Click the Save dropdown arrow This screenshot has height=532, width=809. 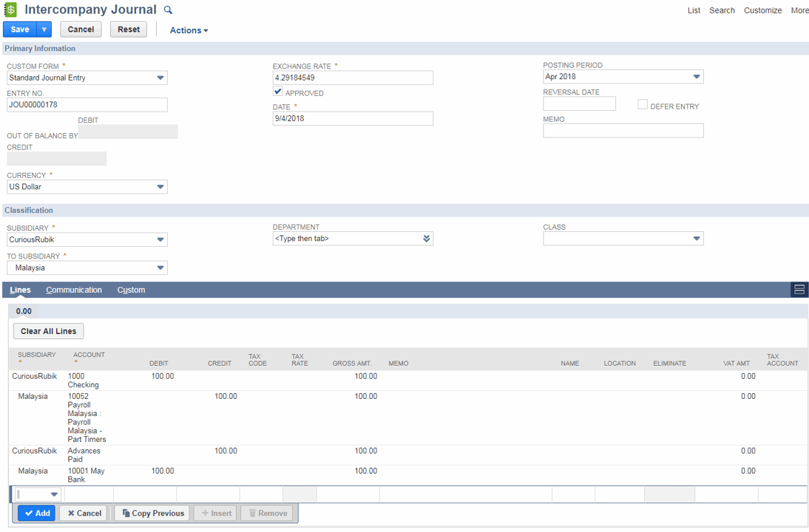tap(45, 30)
